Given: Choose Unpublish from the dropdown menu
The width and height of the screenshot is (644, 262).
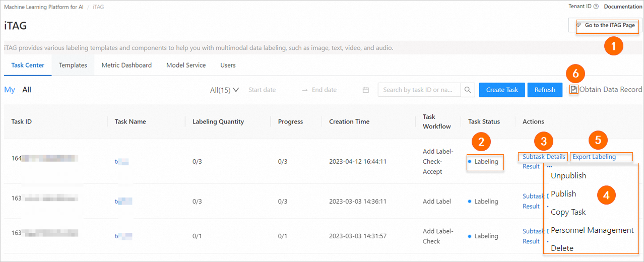Looking at the screenshot, I should pyautogui.click(x=568, y=176).
